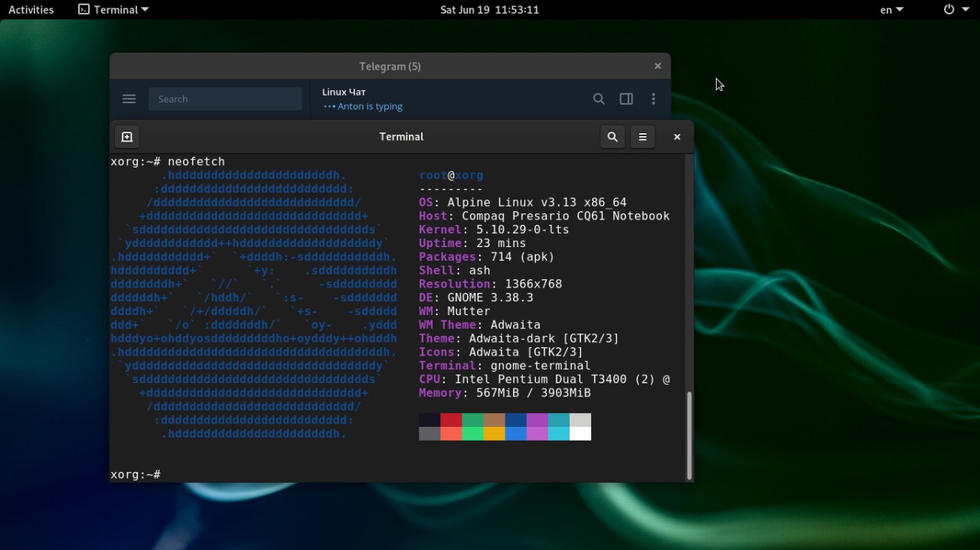Click the Linux Чат chat title

pyautogui.click(x=344, y=92)
